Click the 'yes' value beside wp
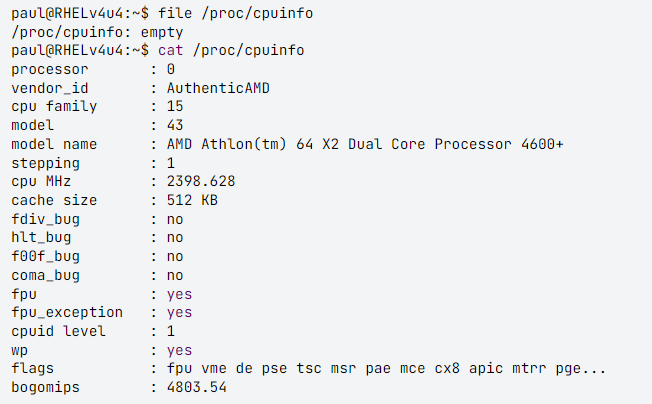The image size is (652, 404). click(x=179, y=350)
